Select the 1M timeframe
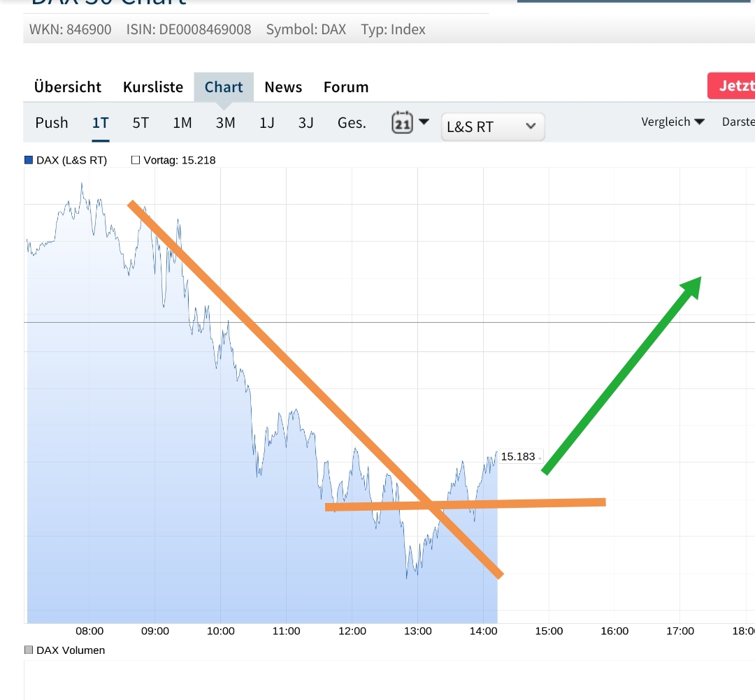Image resolution: width=755 pixels, height=700 pixels. [182, 122]
